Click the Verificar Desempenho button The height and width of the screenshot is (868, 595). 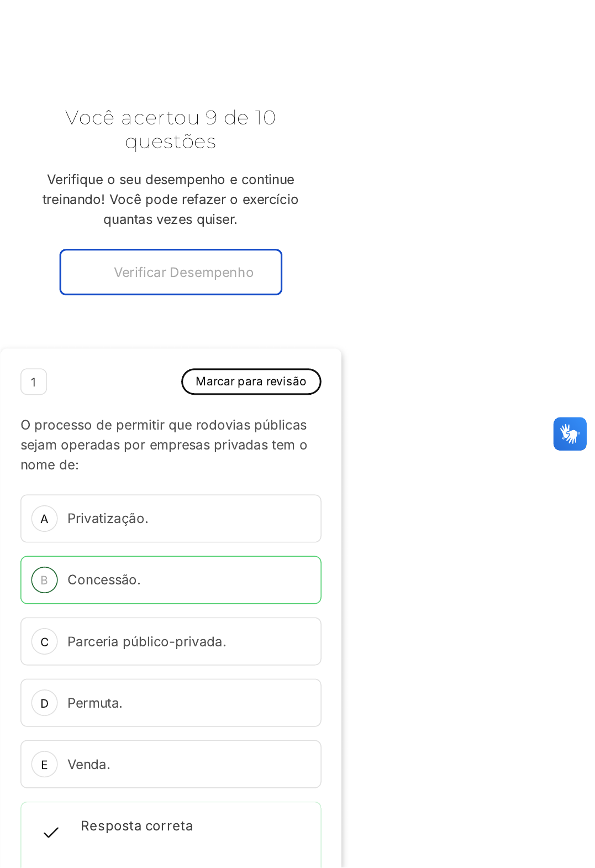pos(171,272)
